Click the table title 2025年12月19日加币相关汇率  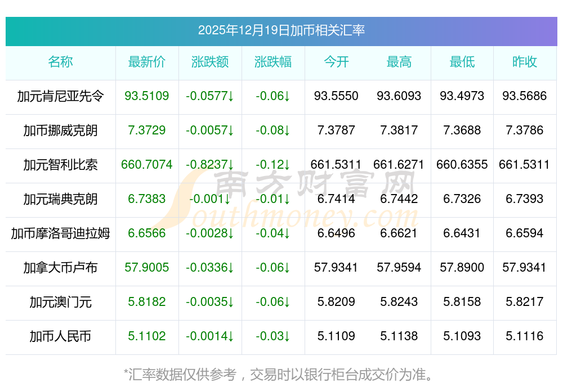click(281, 30)
